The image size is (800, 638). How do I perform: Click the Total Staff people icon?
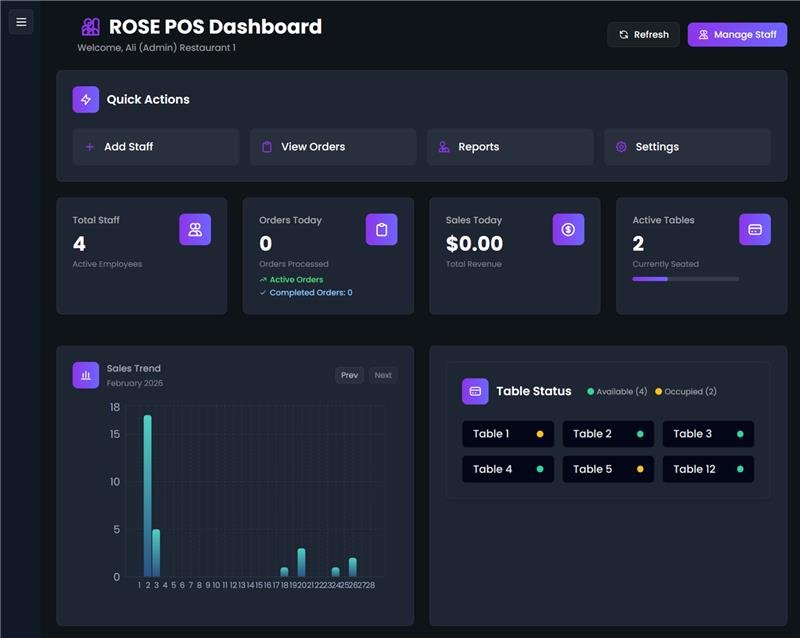[x=195, y=229]
